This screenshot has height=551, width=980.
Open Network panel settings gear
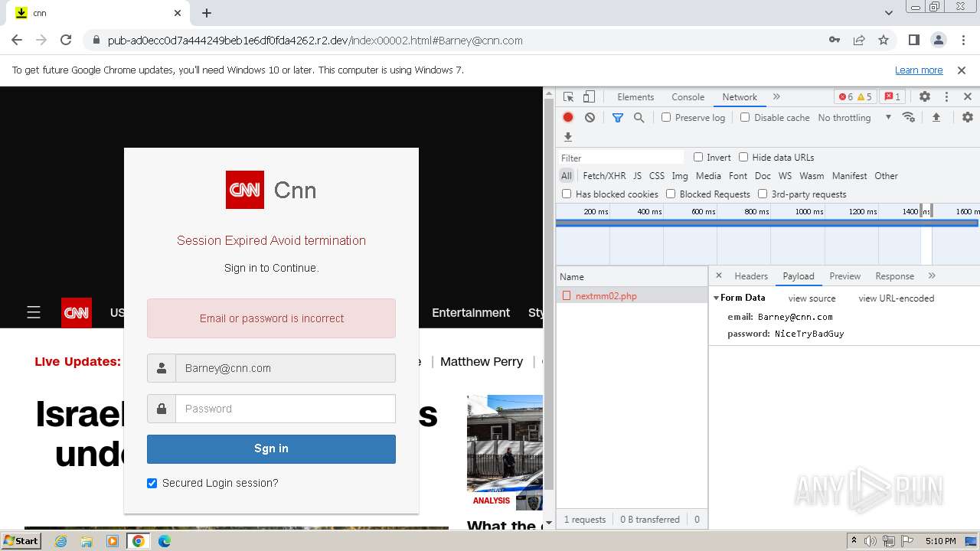click(968, 117)
